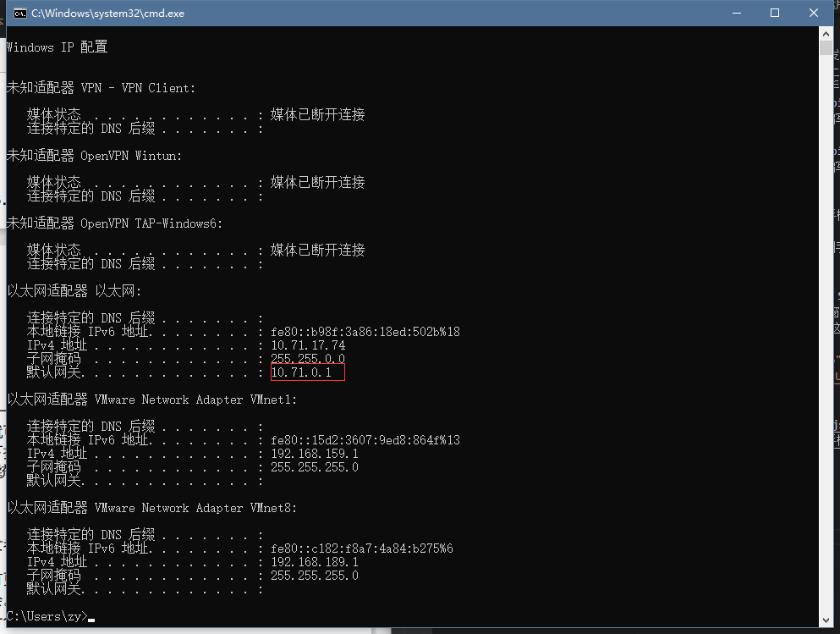Click the subnet mask 255.255.0.0
840x634 pixels.
(x=308, y=359)
